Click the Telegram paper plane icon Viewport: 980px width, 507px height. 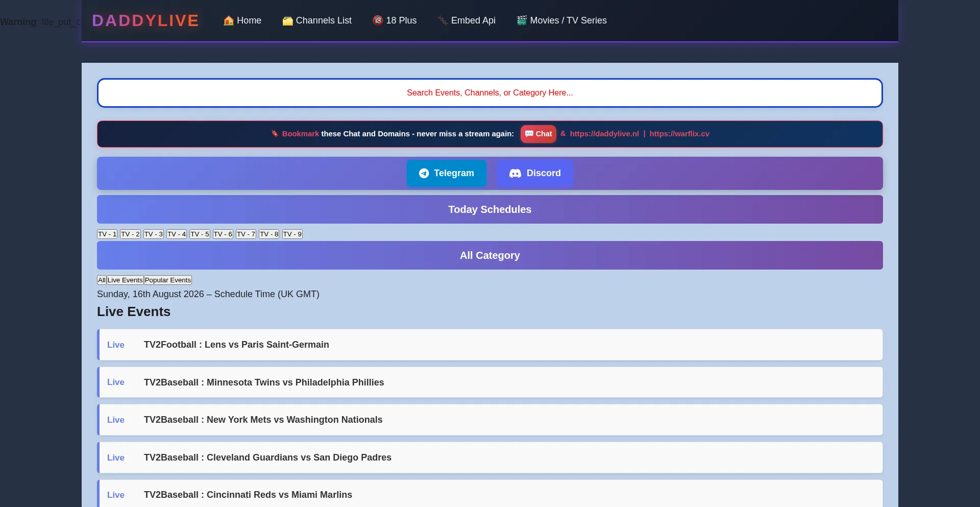(x=424, y=174)
